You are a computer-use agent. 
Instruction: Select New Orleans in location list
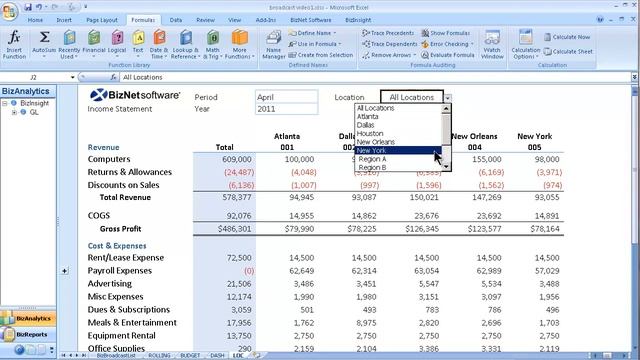tap(398, 142)
